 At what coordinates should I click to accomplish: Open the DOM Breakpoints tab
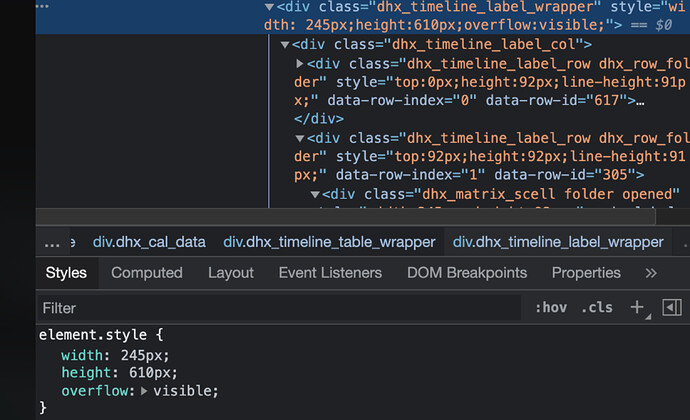pyautogui.click(x=467, y=273)
